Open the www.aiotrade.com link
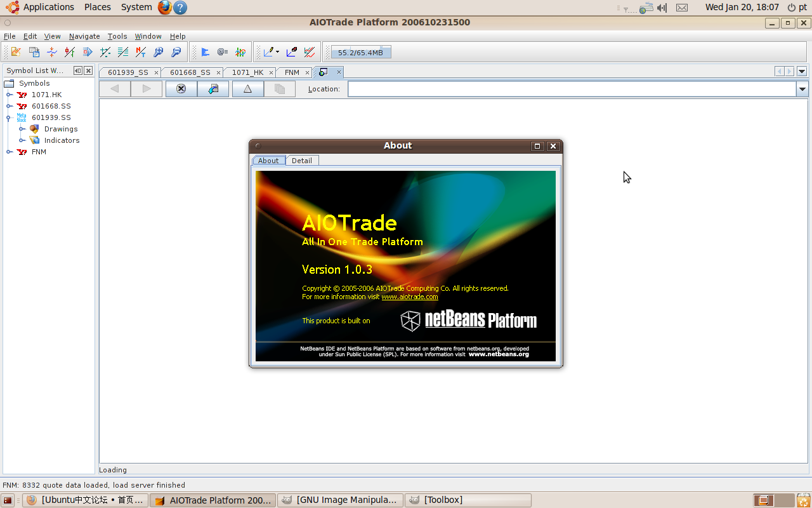The height and width of the screenshot is (508, 812). (410, 297)
